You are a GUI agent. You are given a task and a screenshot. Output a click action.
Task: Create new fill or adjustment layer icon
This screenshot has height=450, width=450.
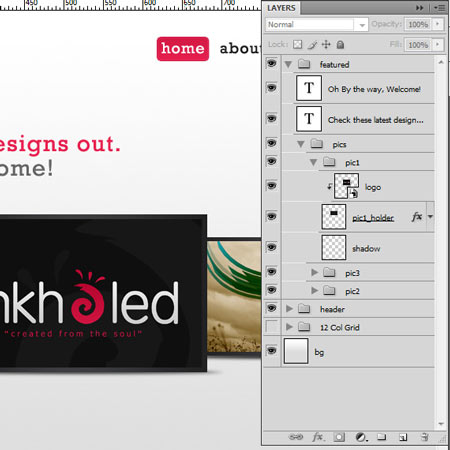tap(361, 437)
